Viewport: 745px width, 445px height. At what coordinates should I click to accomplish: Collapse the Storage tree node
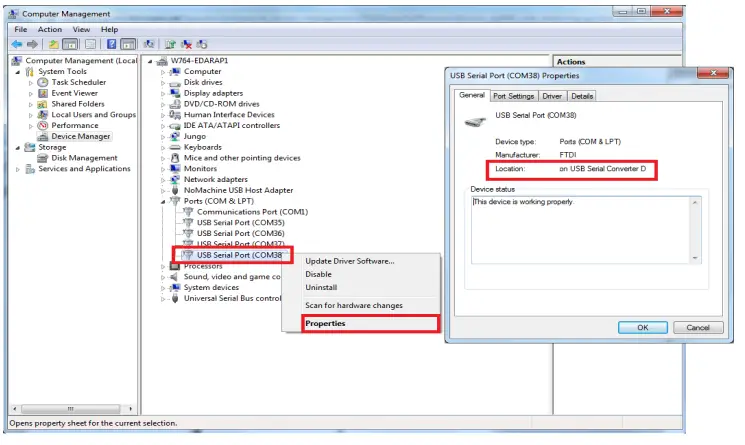tap(18, 147)
